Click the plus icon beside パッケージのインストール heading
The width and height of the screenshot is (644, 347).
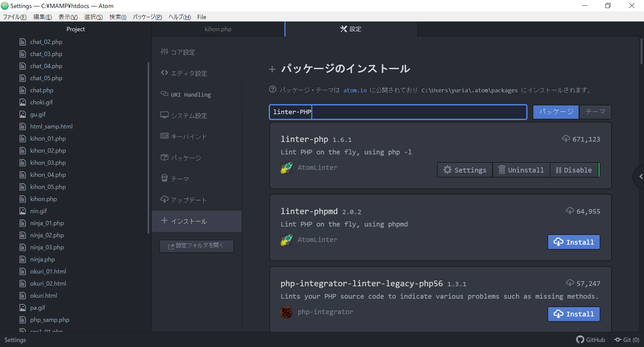[272, 69]
